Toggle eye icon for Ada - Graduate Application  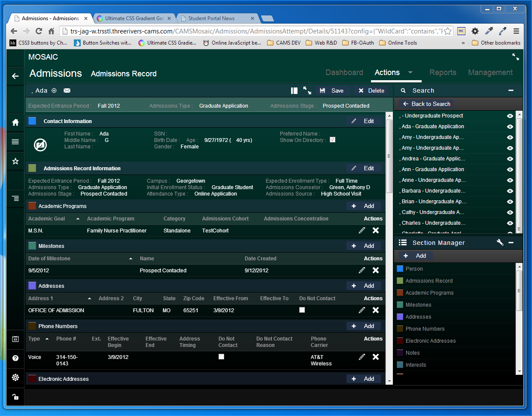510,127
